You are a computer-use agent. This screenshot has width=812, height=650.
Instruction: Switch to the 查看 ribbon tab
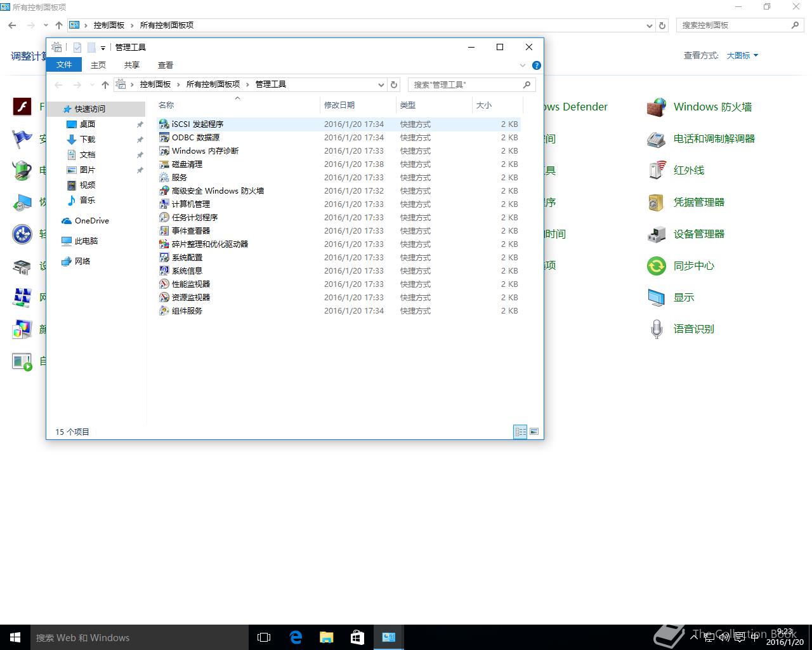click(166, 65)
